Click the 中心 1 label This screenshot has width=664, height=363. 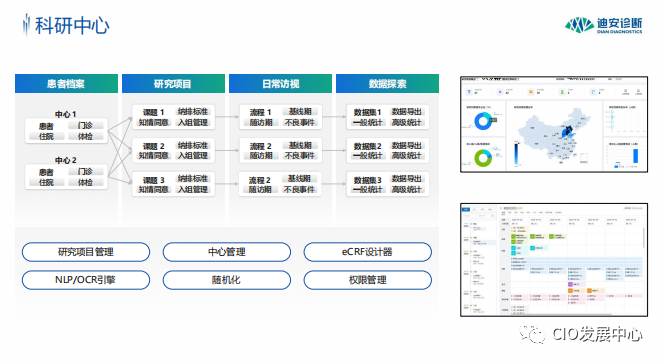coord(65,114)
